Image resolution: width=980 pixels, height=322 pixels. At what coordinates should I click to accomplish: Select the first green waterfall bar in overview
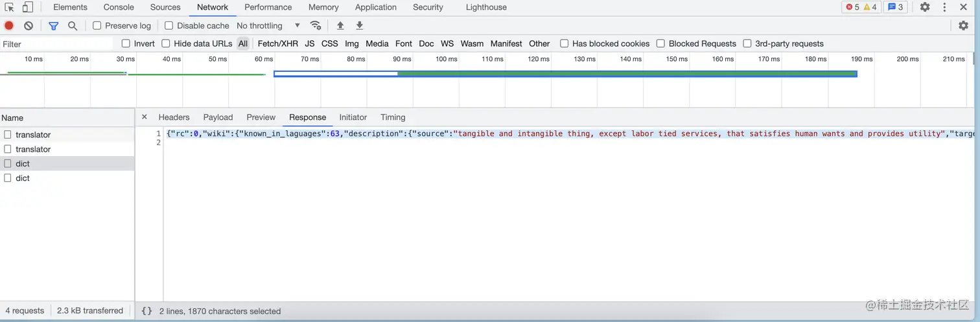pos(67,73)
